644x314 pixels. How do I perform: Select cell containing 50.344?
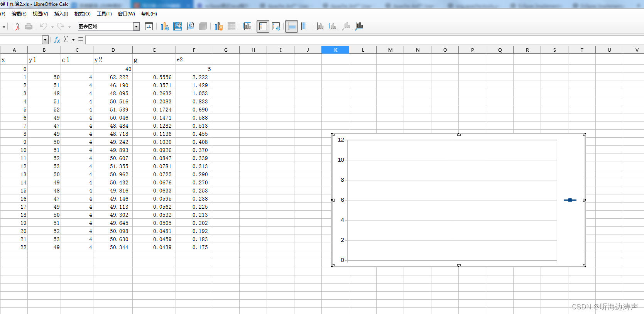click(113, 247)
